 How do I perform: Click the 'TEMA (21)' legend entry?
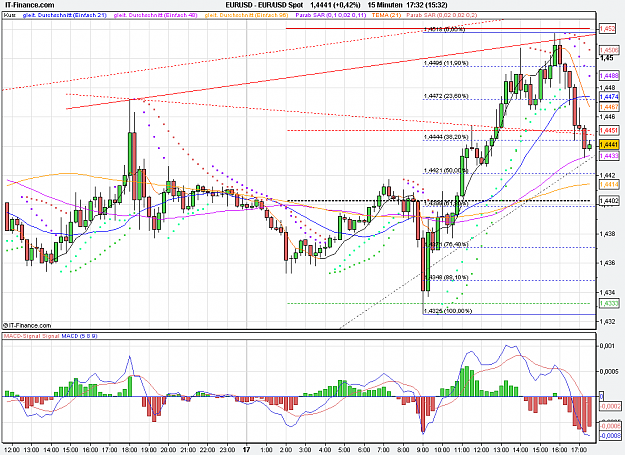click(x=386, y=15)
